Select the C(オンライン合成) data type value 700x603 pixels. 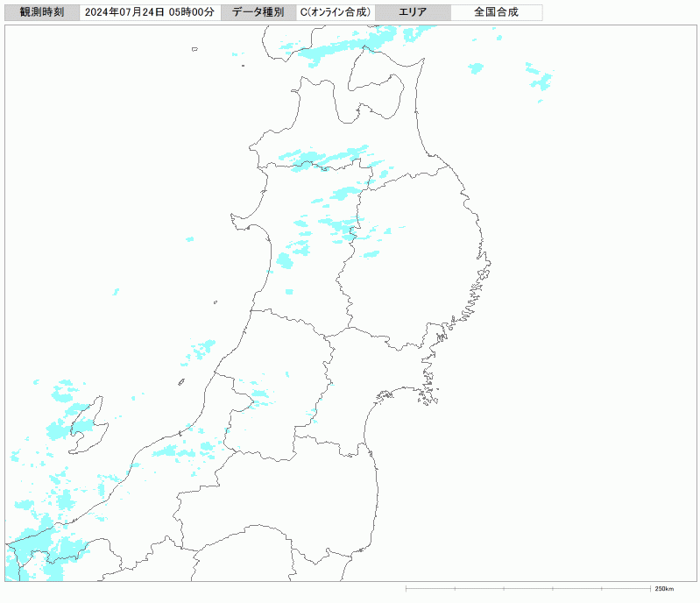click(x=336, y=12)
